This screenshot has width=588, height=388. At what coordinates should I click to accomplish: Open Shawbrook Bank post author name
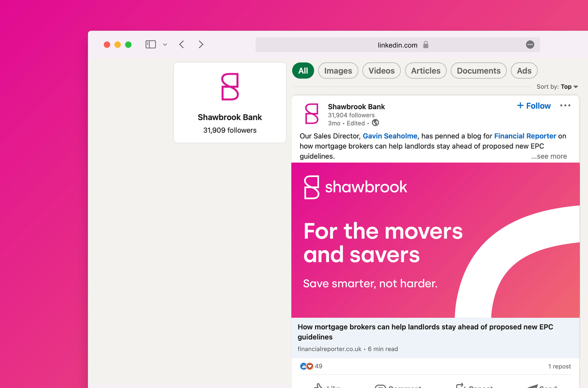click(356, 107)
